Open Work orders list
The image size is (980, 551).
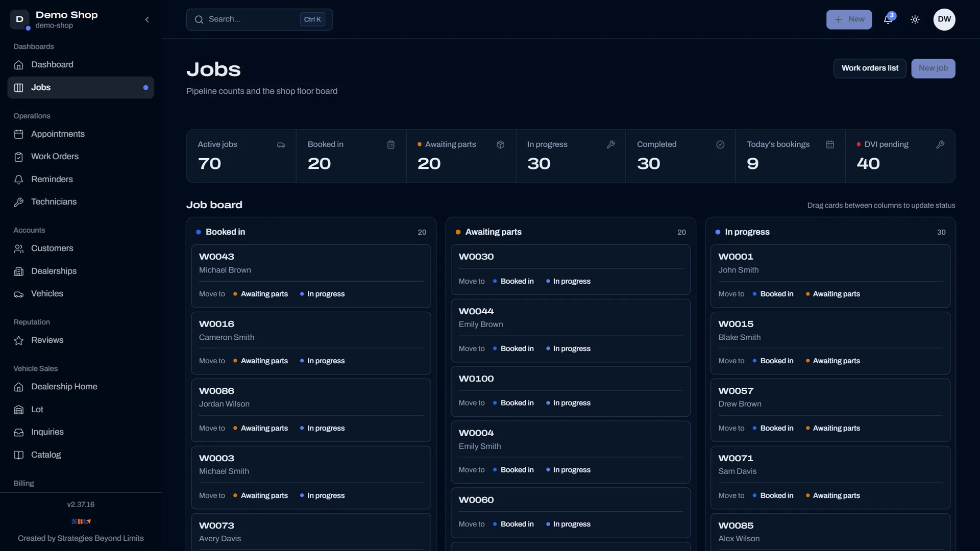tap(870, 68)
